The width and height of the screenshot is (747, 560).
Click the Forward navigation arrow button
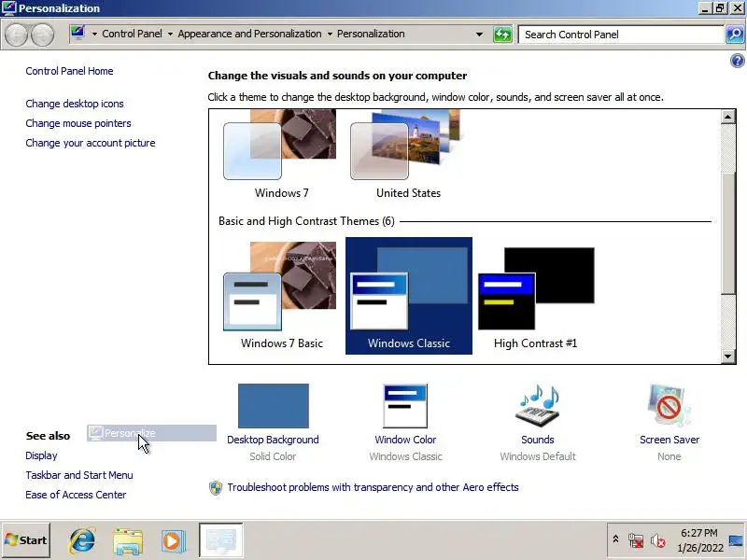click(x=42, y=35)
